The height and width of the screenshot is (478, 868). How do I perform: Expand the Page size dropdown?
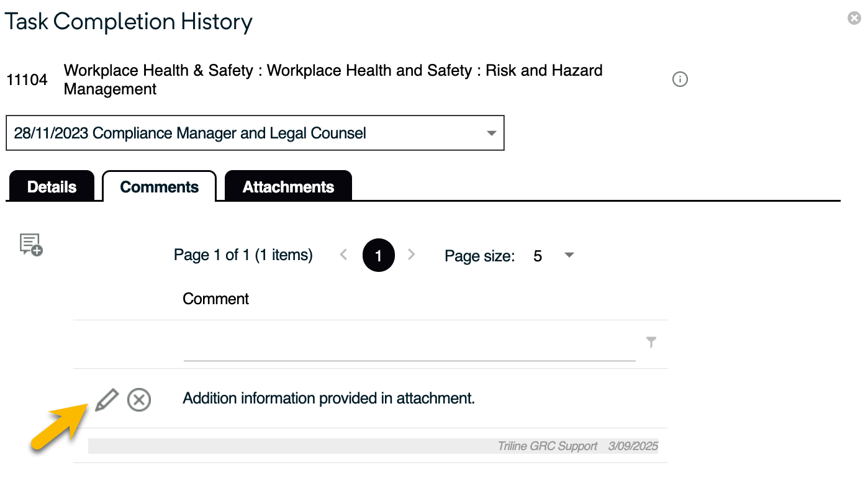pyautogui.click(x=569, y=255)
